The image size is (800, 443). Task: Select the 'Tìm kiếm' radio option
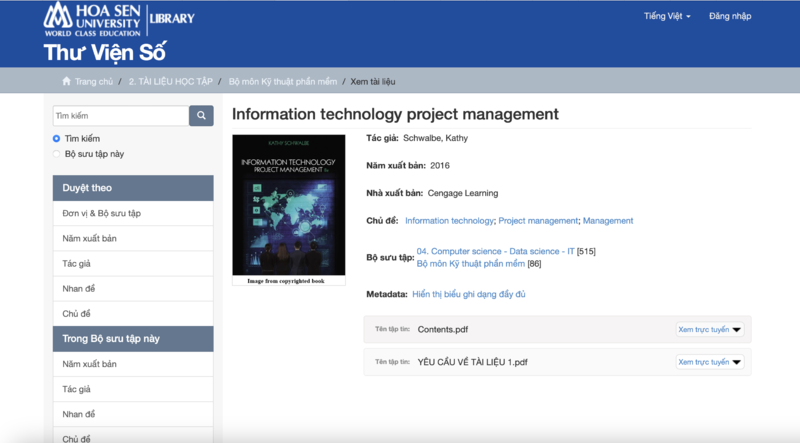pos(57,138)
